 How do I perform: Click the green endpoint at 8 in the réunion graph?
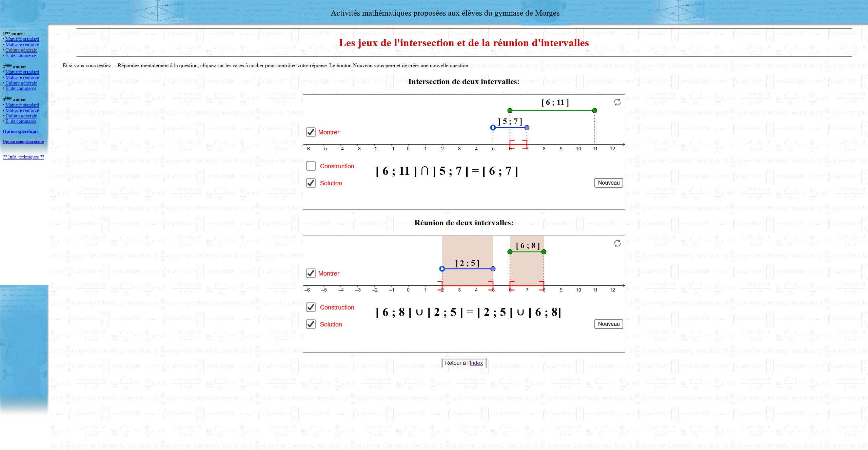click(544, 252)
